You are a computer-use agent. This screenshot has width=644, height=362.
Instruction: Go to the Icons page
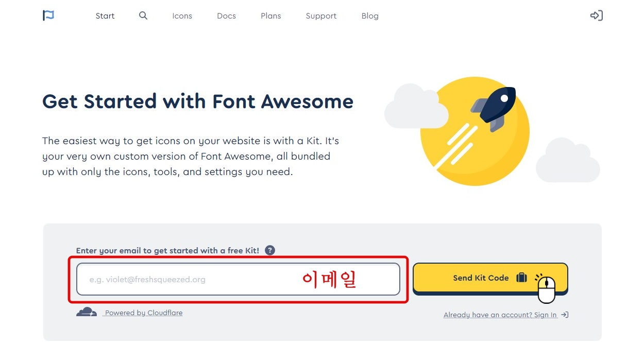182,16
